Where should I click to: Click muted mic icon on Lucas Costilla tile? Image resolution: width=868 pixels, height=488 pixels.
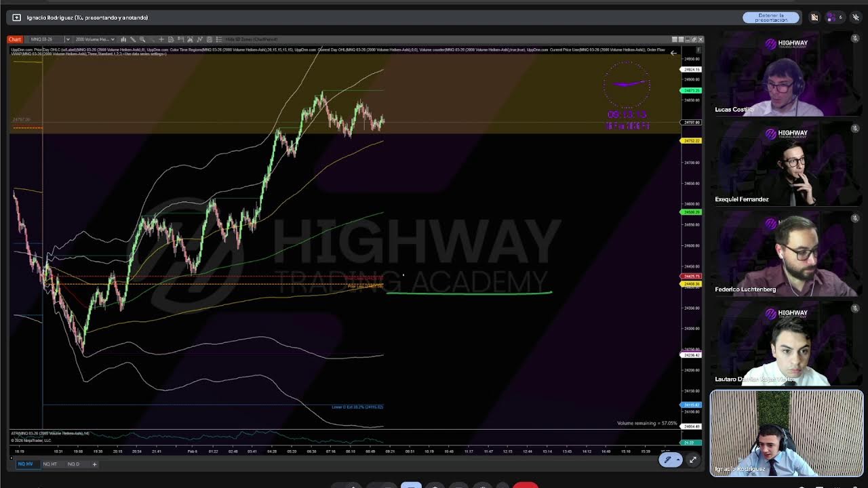[x=855, y=38]
